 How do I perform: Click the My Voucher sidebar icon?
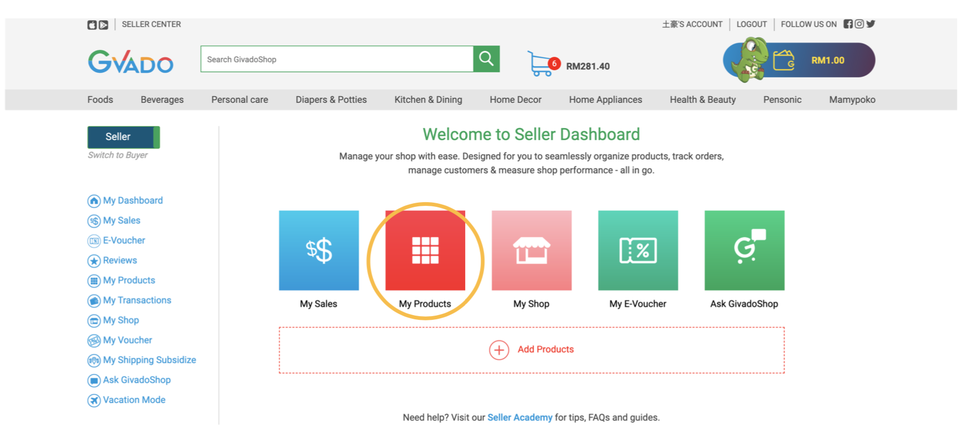click(94, 341)
